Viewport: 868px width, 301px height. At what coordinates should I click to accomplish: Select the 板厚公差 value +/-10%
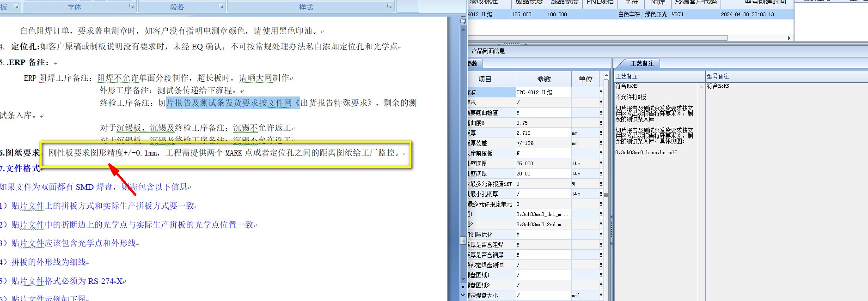[x=544, y=143]
